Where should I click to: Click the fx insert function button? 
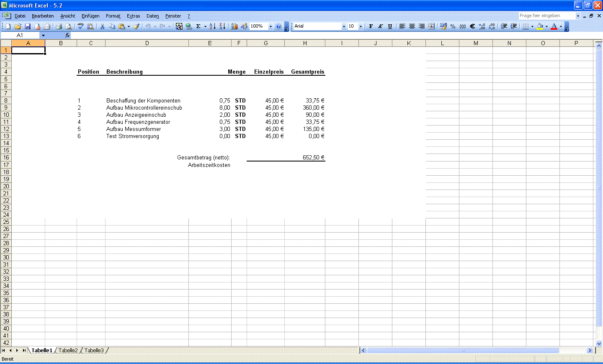coord(67,36)
